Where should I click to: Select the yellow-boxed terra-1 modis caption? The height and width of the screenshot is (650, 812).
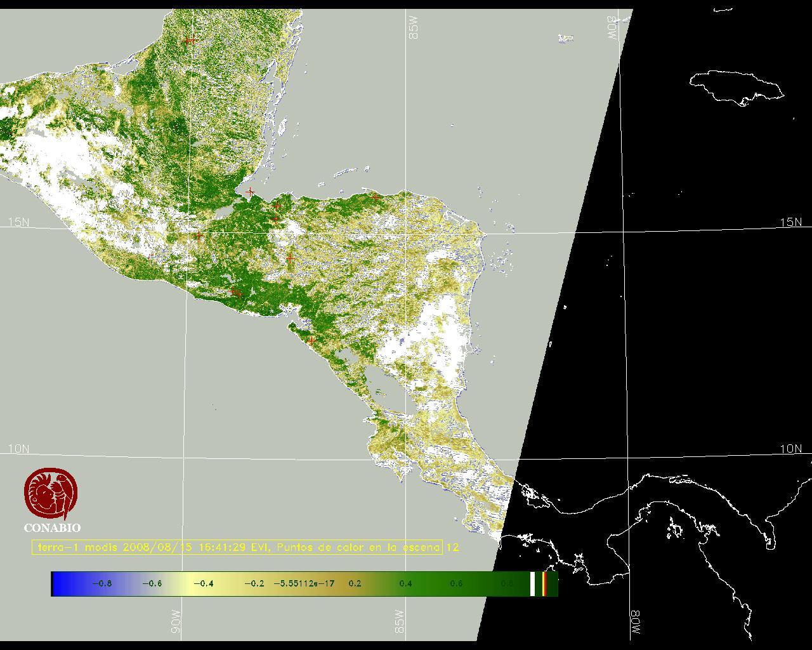coord(237,547)
